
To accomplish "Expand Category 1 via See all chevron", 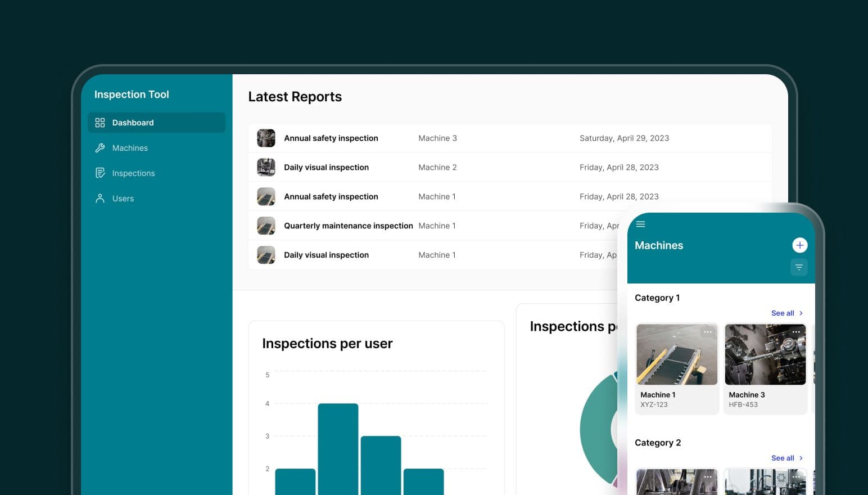I will tap(801, 313).
